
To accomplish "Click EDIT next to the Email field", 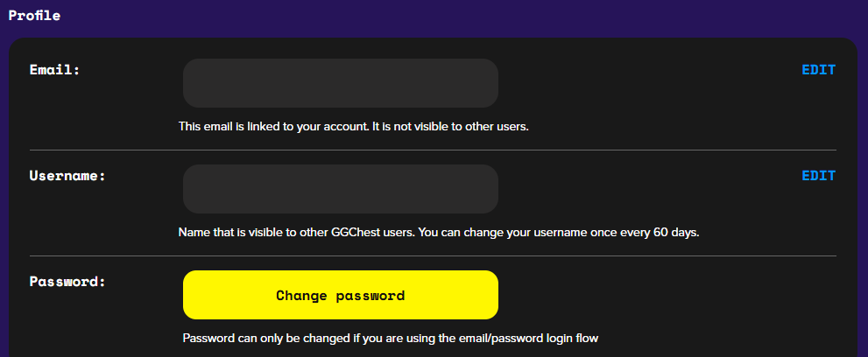I will pyautogui.click(x=818, y=70).
